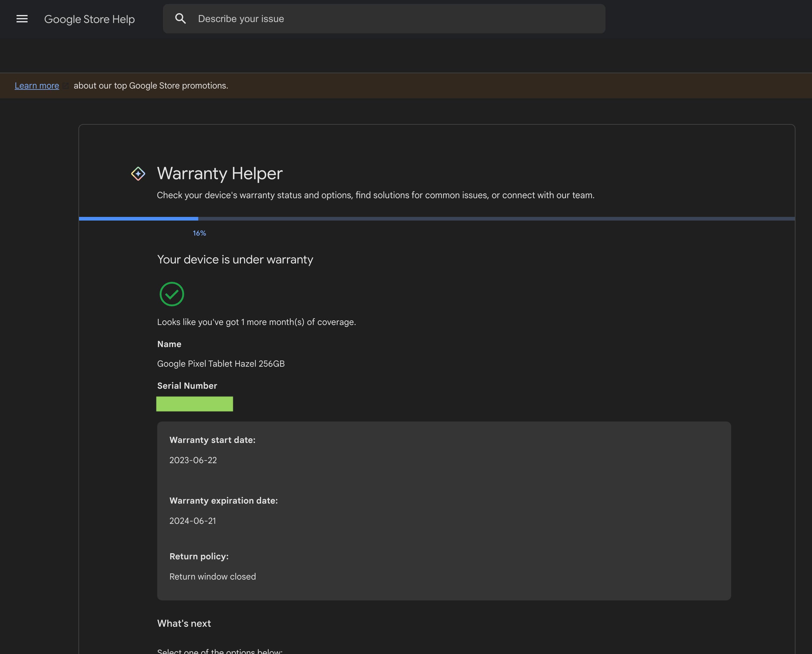Click the Warranty Helper heading
Image resolution: width=812 pixels, height=654 pixels.
pyautogui.click(x=219, y=173)
